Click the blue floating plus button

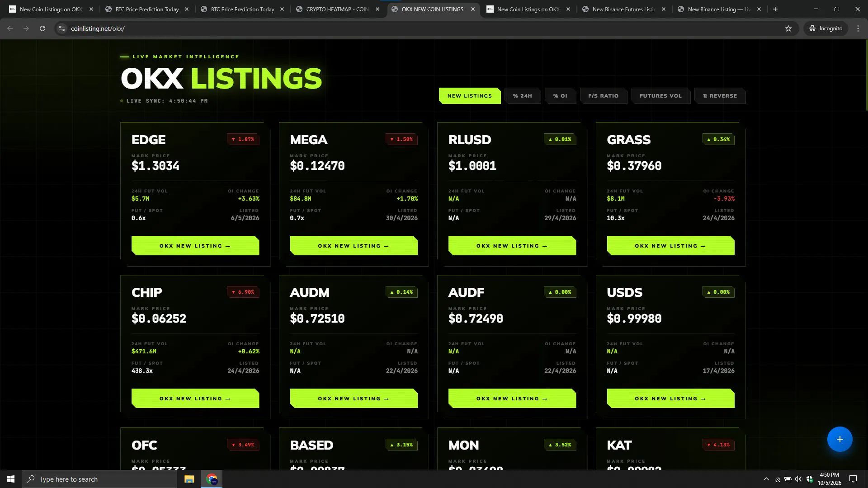840,439
